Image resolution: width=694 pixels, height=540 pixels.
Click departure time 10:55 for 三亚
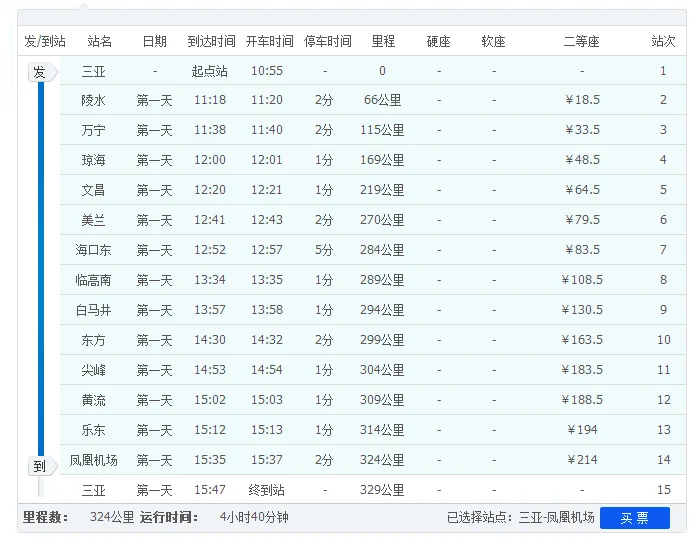(267, 71)
